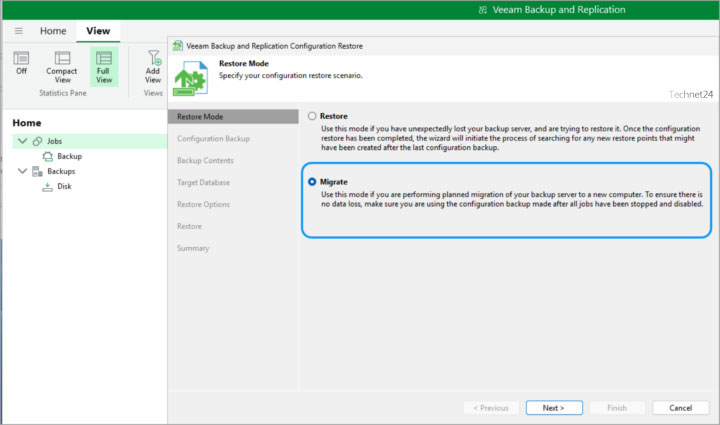Choose the Migrate radio option
The width and height of the screenshot is (720, 425).
coord(312,182)
